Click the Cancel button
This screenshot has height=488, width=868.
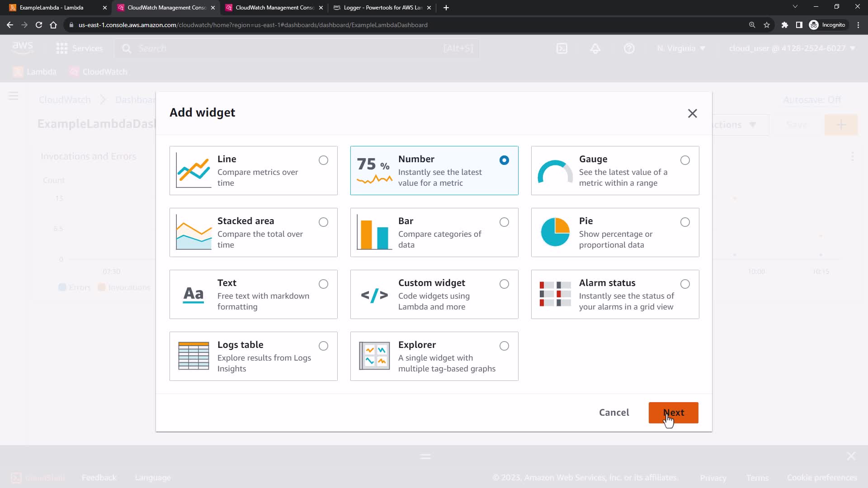click(613, 413)
